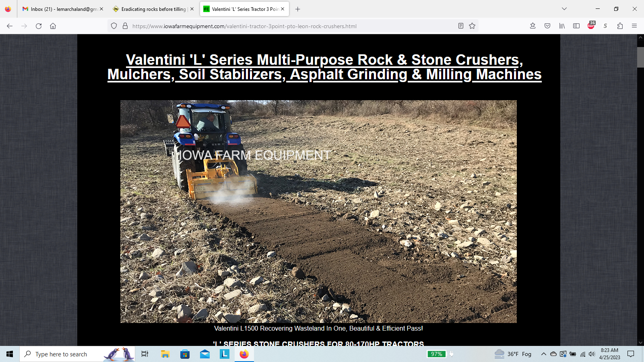The width and height of the screenshot is (644, 362).
Task: Open File Explorer from taskbar
Action: pyautogui.click(x=165, y=354)
